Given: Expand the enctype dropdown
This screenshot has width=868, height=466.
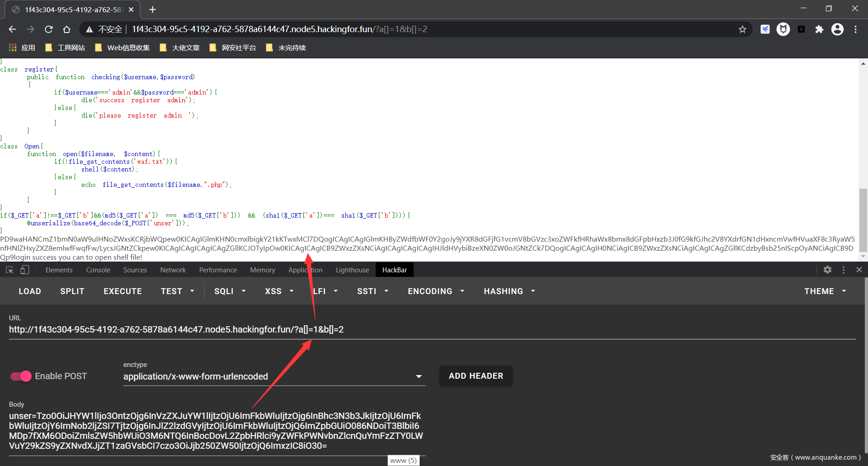Looking at the screenshot, I should click(419, 376).
